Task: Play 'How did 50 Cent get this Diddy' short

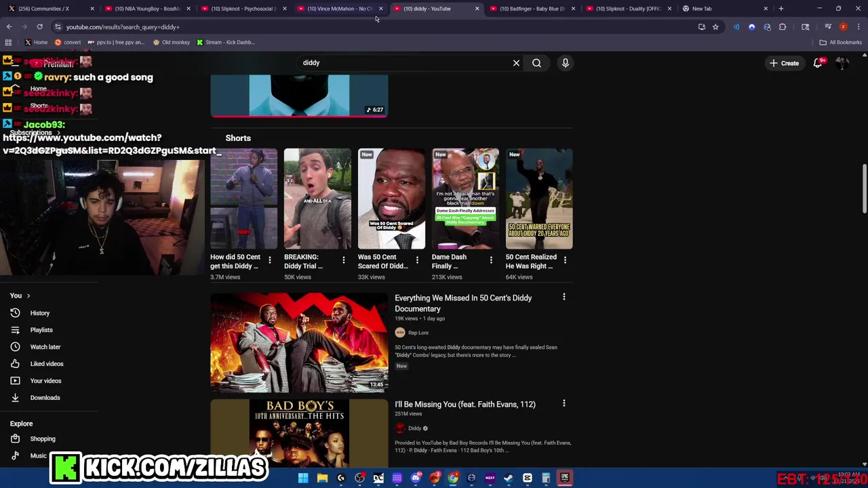Action: (x=243, y=199)
